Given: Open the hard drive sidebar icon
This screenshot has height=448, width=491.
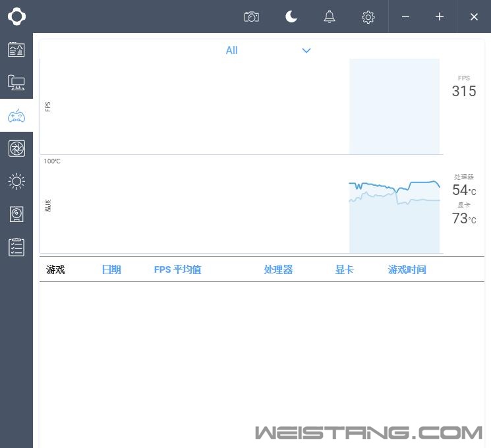Looking at the screenshot, I should 16,214.
